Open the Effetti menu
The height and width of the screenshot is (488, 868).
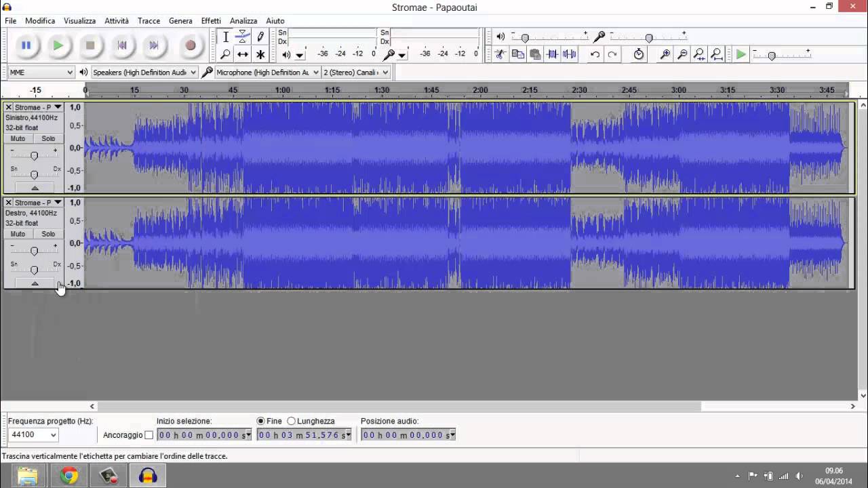tap(211, 21)
